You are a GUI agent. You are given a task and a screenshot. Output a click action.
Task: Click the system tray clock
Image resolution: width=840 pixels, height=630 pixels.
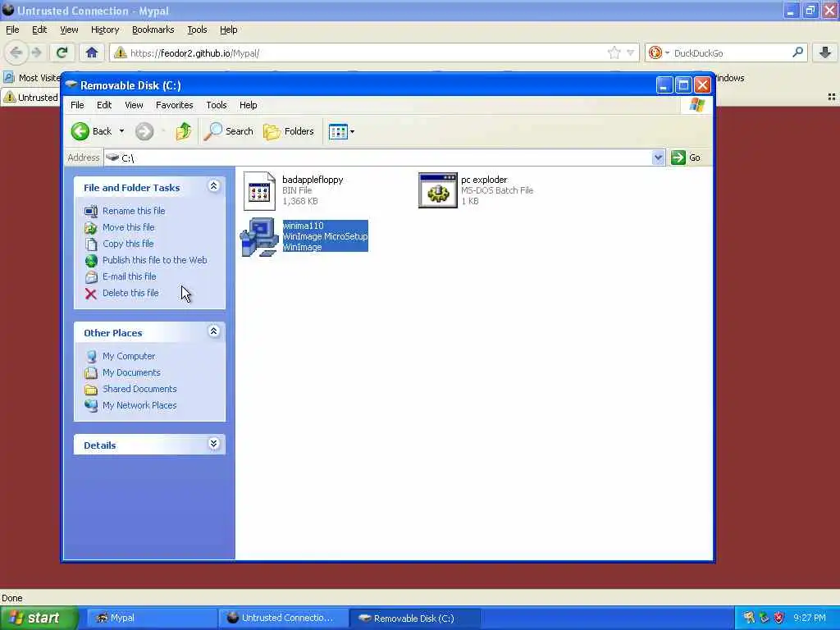(x=810, y=619)
